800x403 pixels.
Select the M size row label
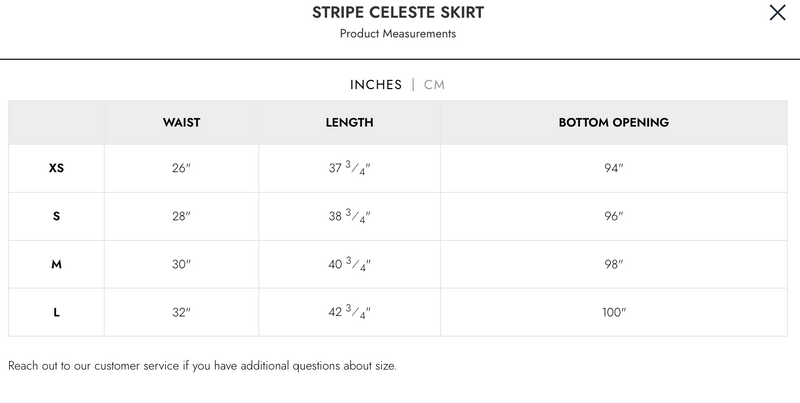coord(56,264)
